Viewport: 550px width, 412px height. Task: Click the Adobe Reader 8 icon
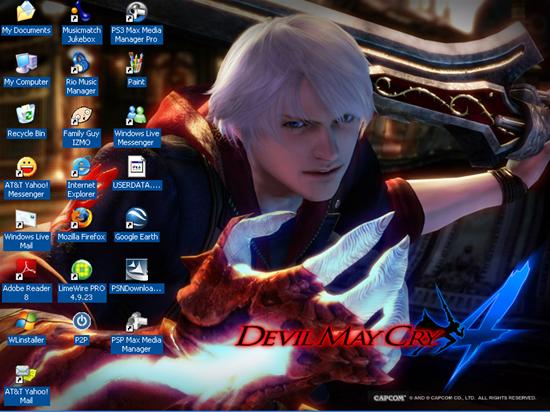coord(26,270)
